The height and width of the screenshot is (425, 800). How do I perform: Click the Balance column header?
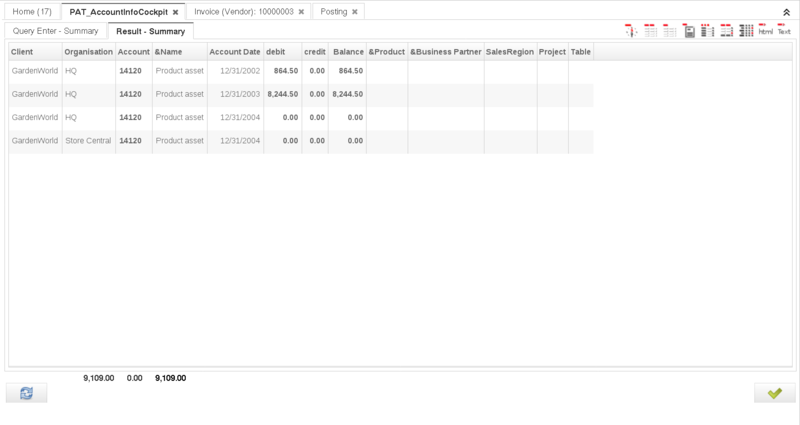(348, 51)
